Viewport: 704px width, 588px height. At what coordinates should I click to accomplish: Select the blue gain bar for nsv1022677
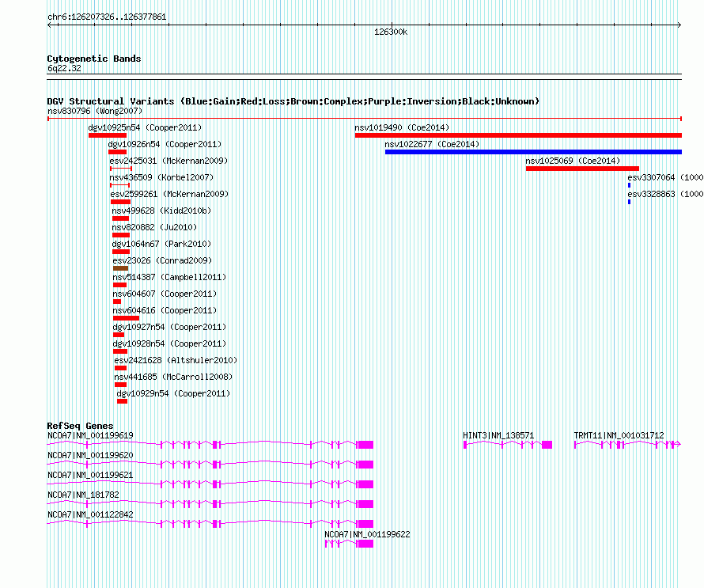532,152
